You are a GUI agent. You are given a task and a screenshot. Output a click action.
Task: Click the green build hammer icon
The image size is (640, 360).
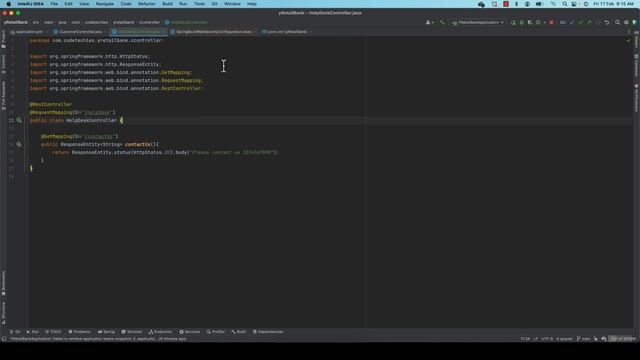click(442, 22)
